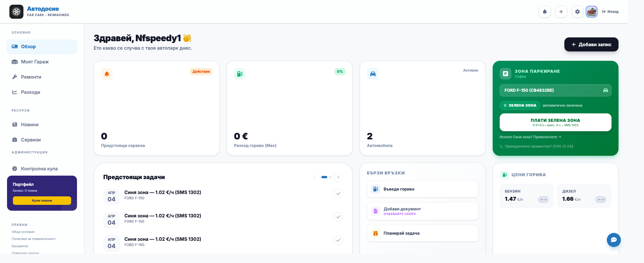Open the chat support bubble icon
Screen dimensions: 644x263
coord(614,240)
